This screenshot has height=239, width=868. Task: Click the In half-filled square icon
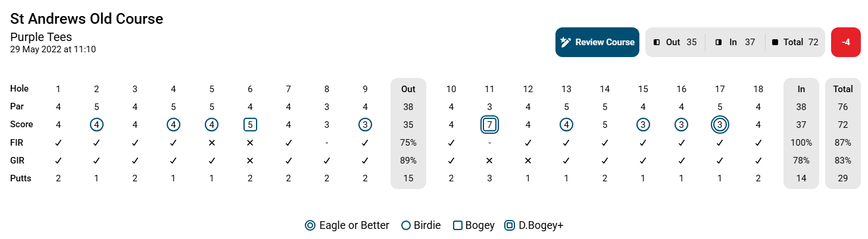[x=719, y=42]
